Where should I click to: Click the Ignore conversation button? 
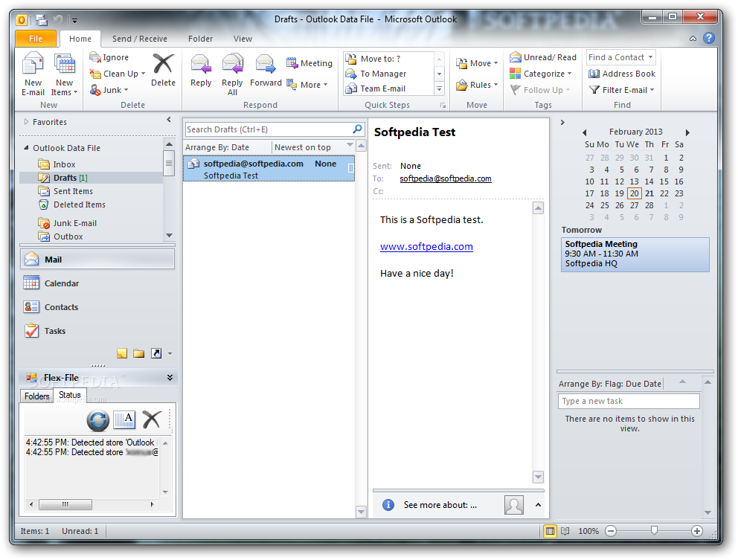(109, 57)
